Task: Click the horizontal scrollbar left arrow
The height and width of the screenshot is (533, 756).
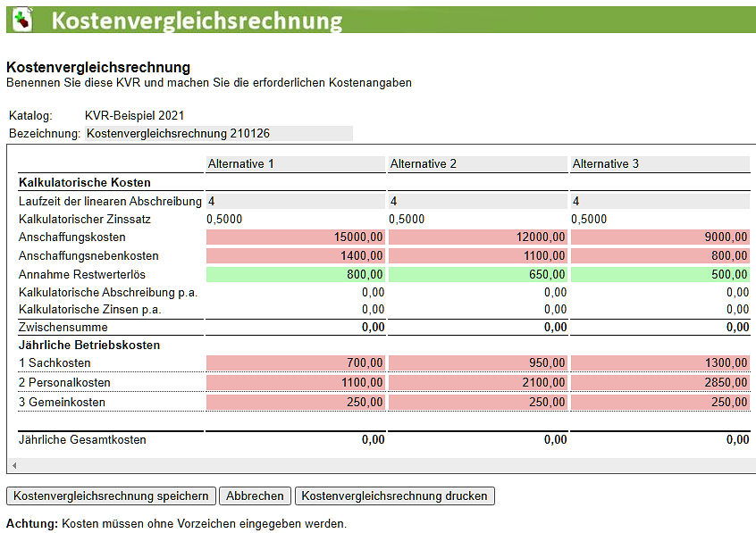Action: click(x=13, y=466)
